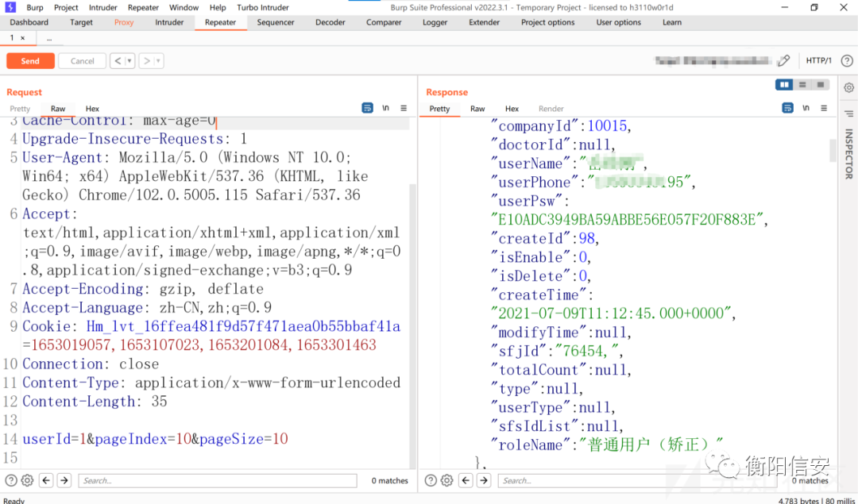This screenshot has width=858, height=504.
Task: Open the Burp menu
Action: pyautogui.click(x=34, y=8)
